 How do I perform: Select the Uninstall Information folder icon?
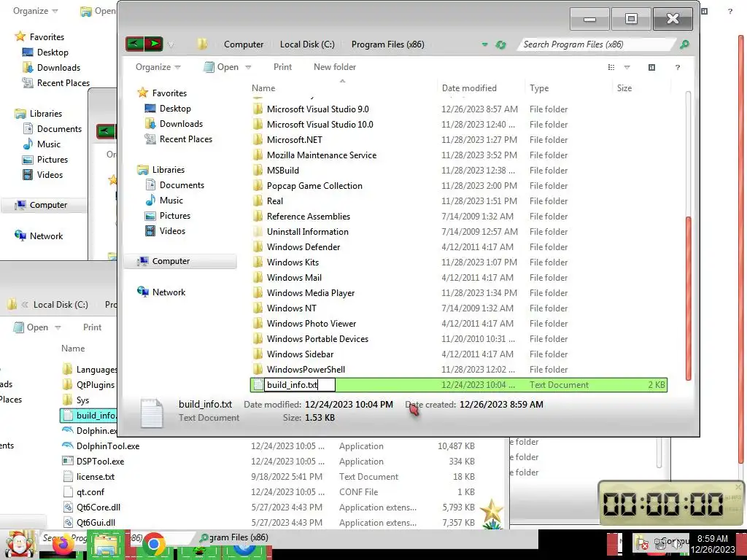coord(258,231)
